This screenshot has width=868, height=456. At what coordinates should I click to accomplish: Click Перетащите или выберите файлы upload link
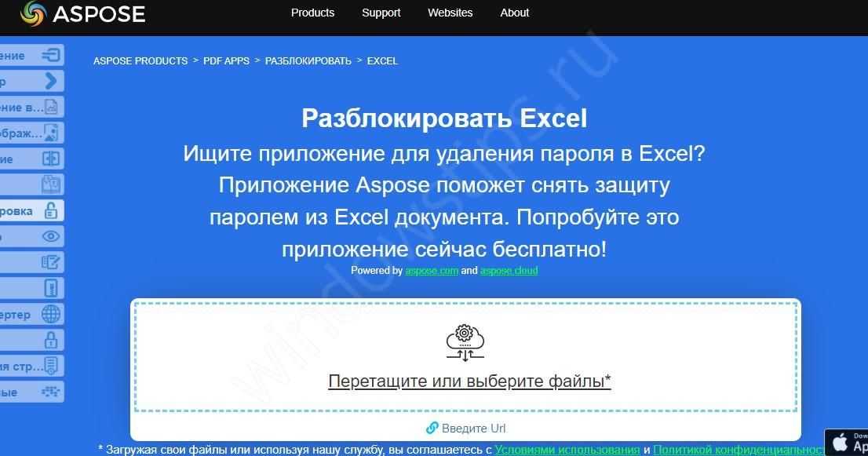click(469, 381)
